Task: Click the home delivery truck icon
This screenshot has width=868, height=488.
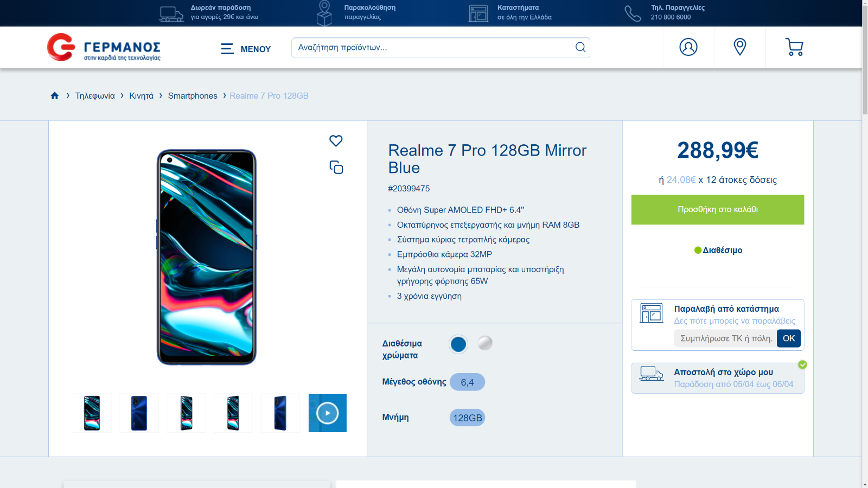Action: (652, 374)
